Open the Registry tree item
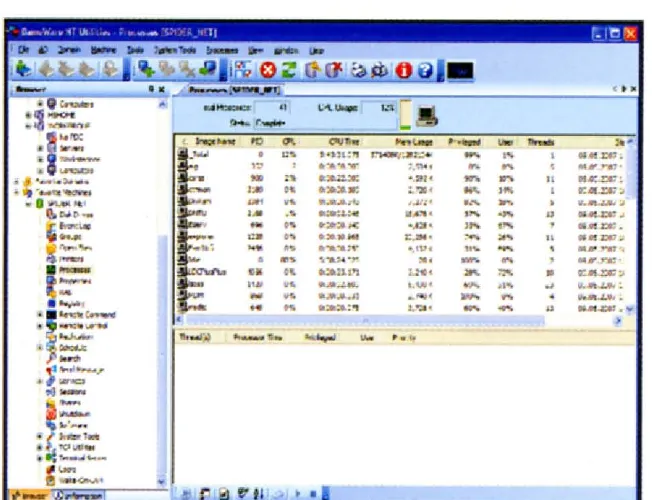The image size is (670, 500). [72, 303]
